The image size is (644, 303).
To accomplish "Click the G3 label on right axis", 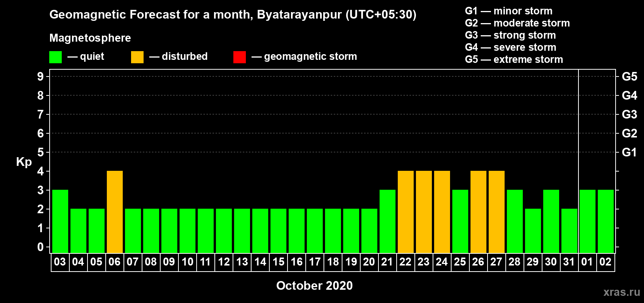I will point(629,114).
